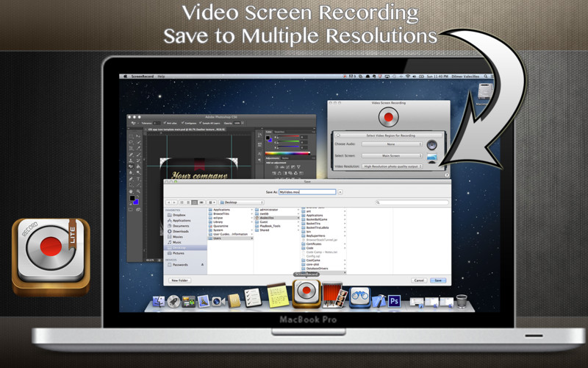The height and width of the screenshot is (368, 588).
Task: Open the Trash in the Dock
Action: pos(462,301)
